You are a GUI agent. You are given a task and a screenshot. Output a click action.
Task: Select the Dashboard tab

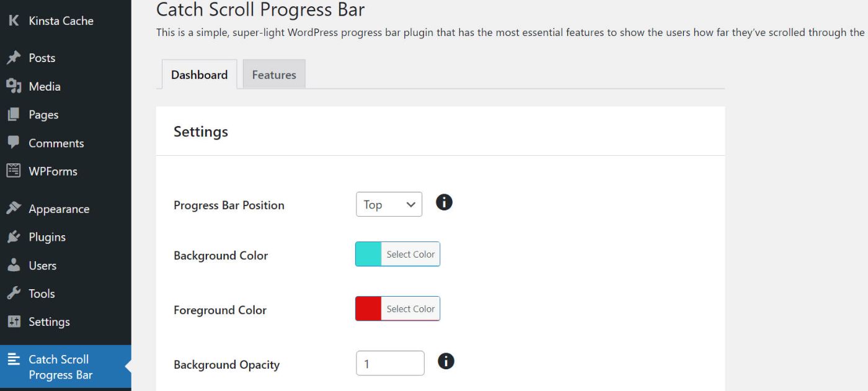coord(198,74)
